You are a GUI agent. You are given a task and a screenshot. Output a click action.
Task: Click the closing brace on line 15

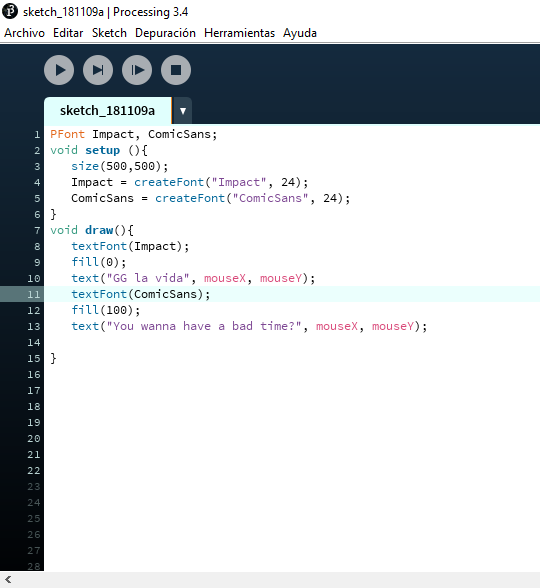point(53,358)
